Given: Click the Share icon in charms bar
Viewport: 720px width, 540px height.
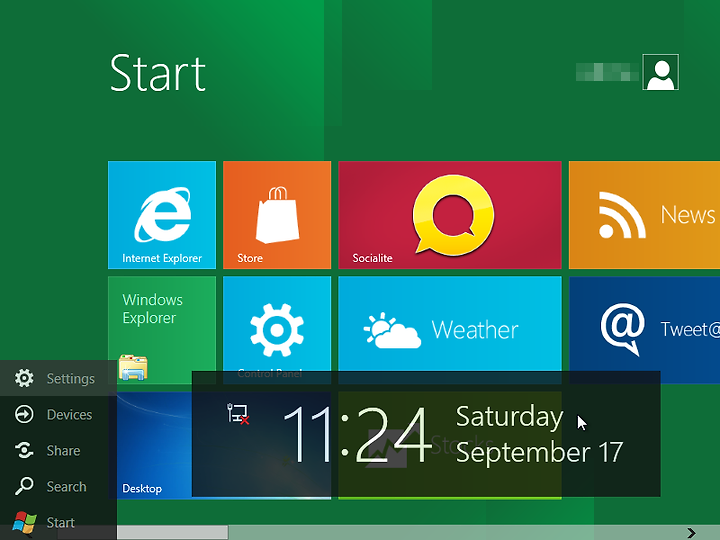Looking at the screenshot, I should point(24,450).
